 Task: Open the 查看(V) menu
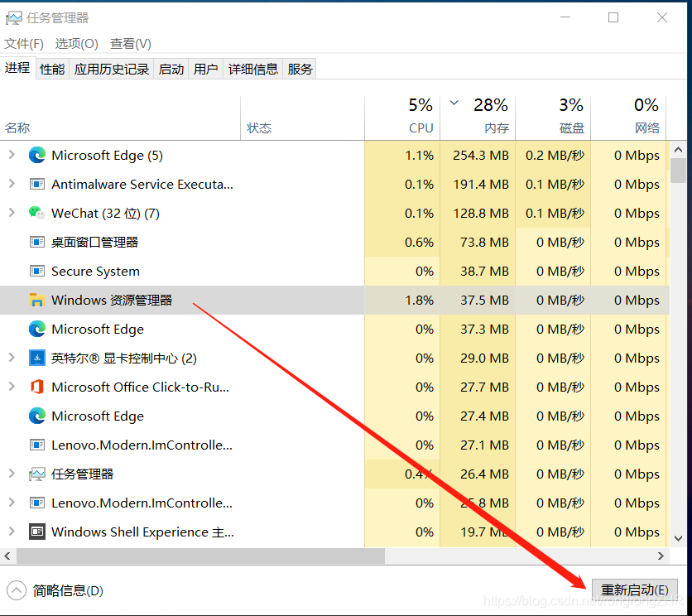click(x=131, y=44)
